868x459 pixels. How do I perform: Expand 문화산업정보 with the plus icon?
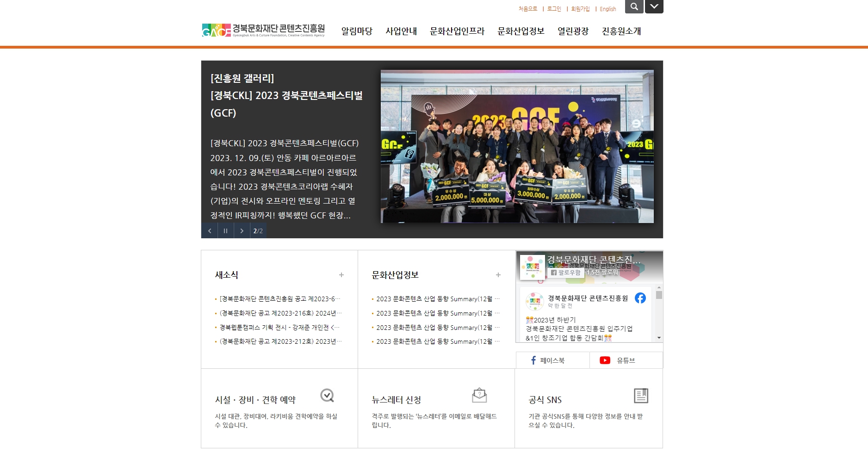click(x=498, y=275)
